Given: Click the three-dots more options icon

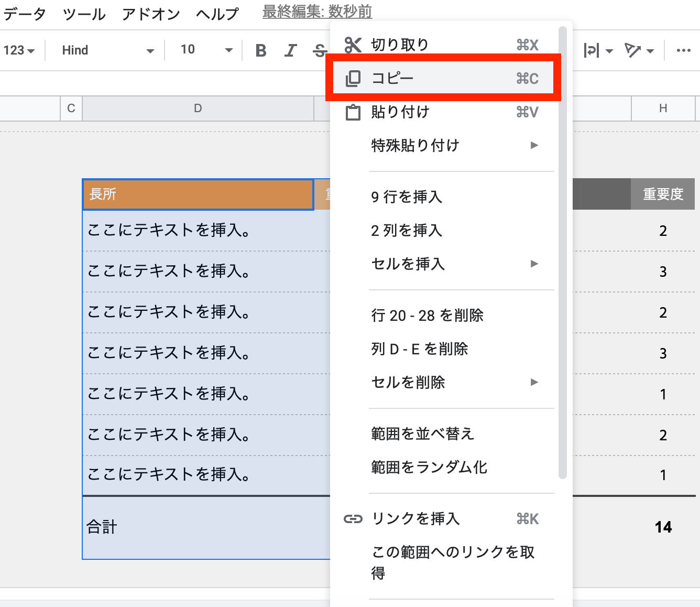Looking at the screenshot, I should coord(683,51).
